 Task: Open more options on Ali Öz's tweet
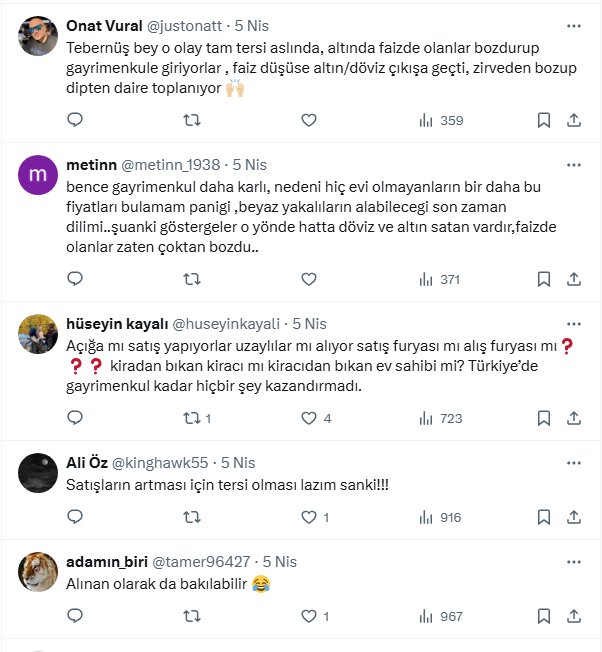[x=573, y=463]
